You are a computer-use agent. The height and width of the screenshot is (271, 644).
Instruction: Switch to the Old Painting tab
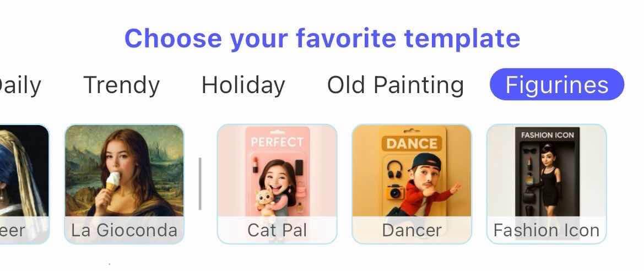tap(395, 85)
